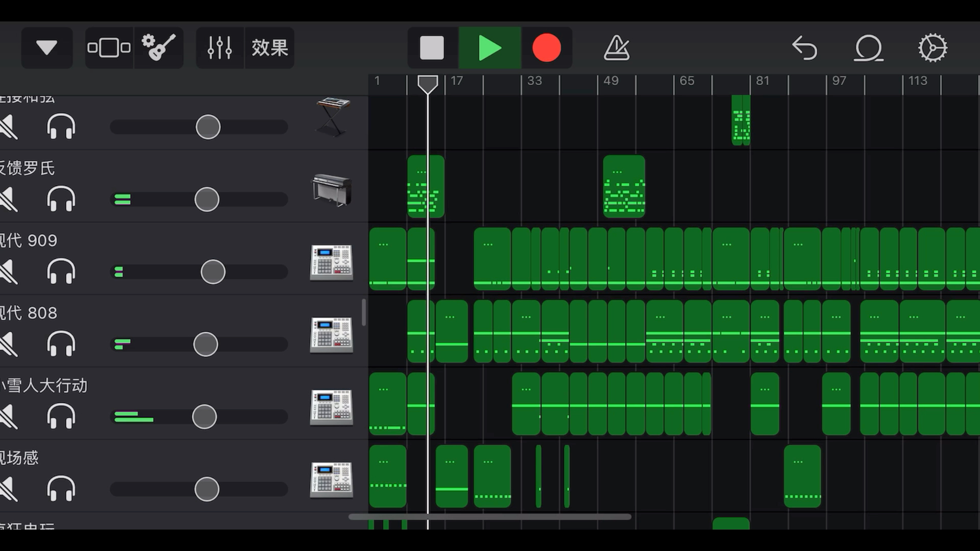
Task: Solo the 现场感 track with headphones
Action: tap(61, 489)
